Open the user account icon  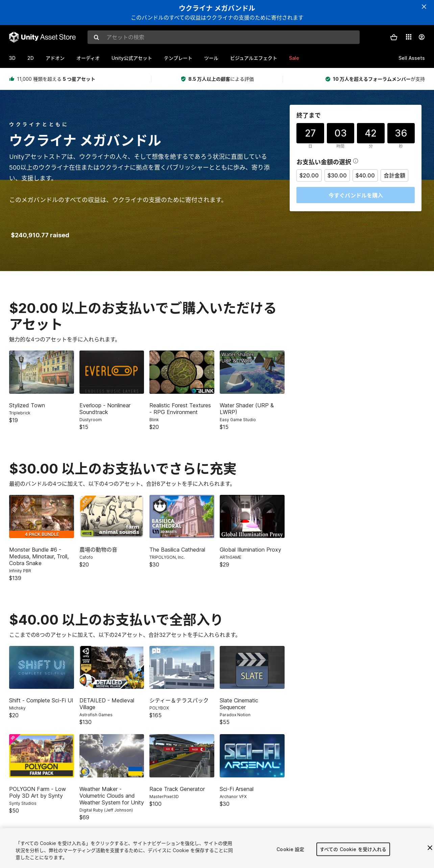(x=421, y=37)
